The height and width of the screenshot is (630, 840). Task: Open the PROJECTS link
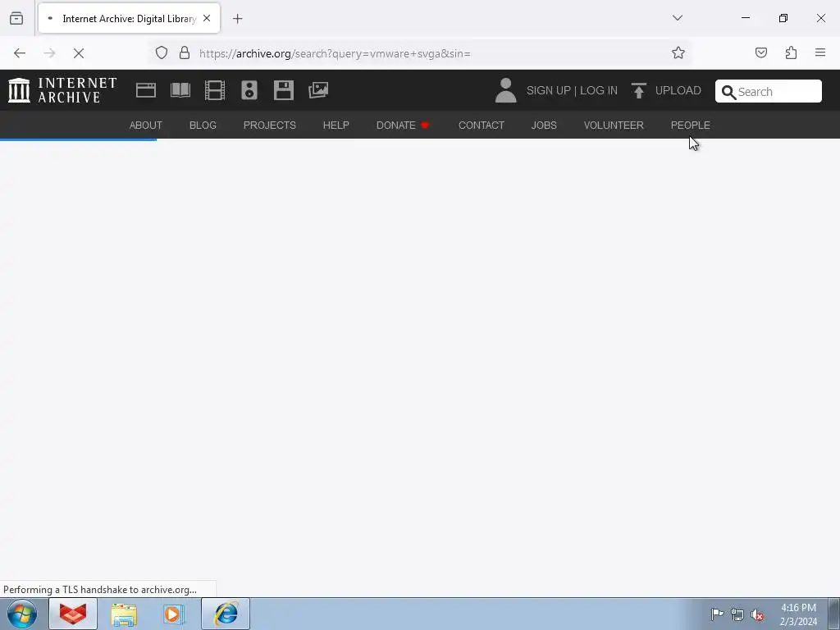pyautogui.click(x=269, y=126)
